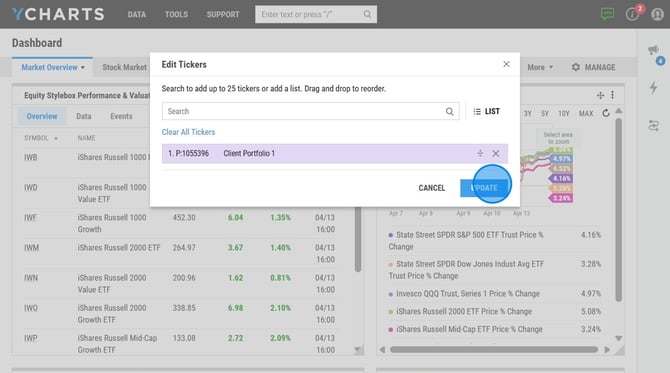
Task: Click the IWD symbol
Action: (x=31, y=188)
